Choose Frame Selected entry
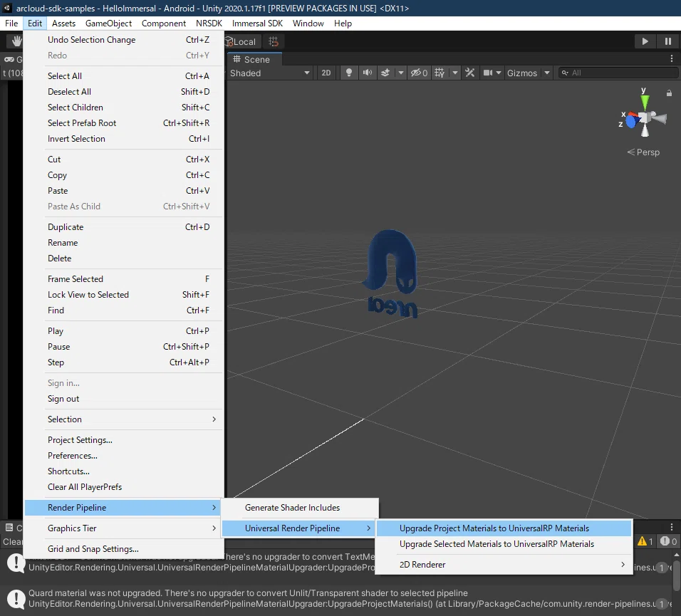 pos(124,278)
